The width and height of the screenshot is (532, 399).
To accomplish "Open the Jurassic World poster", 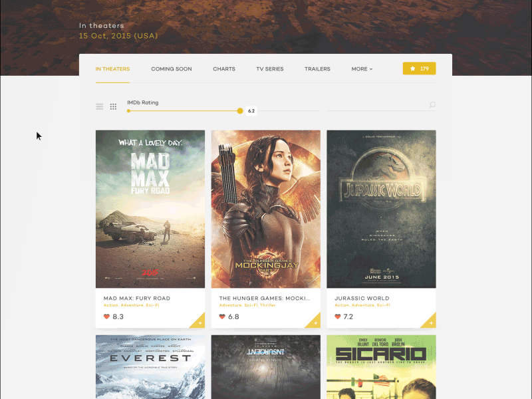I will pyautogui.click(x=381, y=209).
